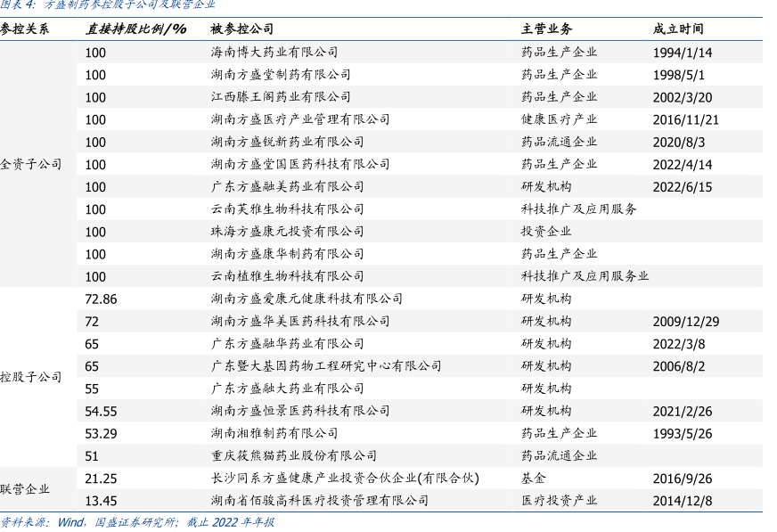
Task: Select the 联营企业 row group label
Action: click(25, 489)
